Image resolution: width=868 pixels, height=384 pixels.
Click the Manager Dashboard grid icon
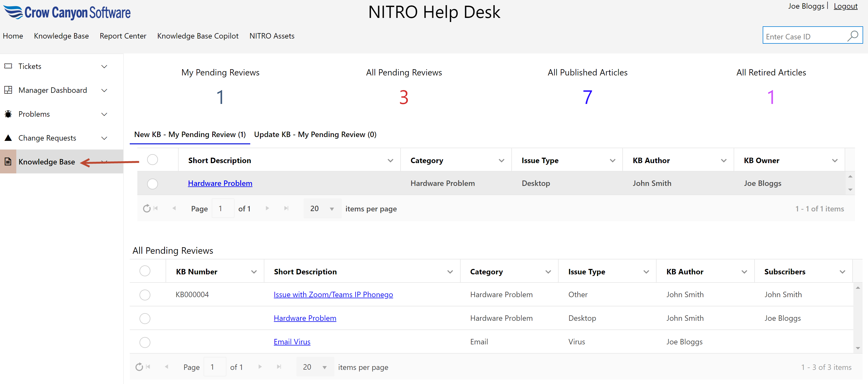(8, 90)
